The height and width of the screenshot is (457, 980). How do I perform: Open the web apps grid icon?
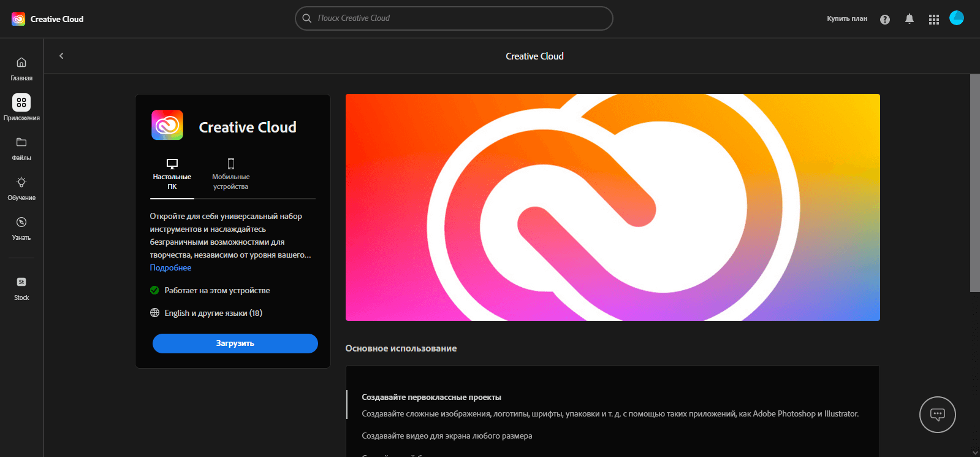coord(933,19)
